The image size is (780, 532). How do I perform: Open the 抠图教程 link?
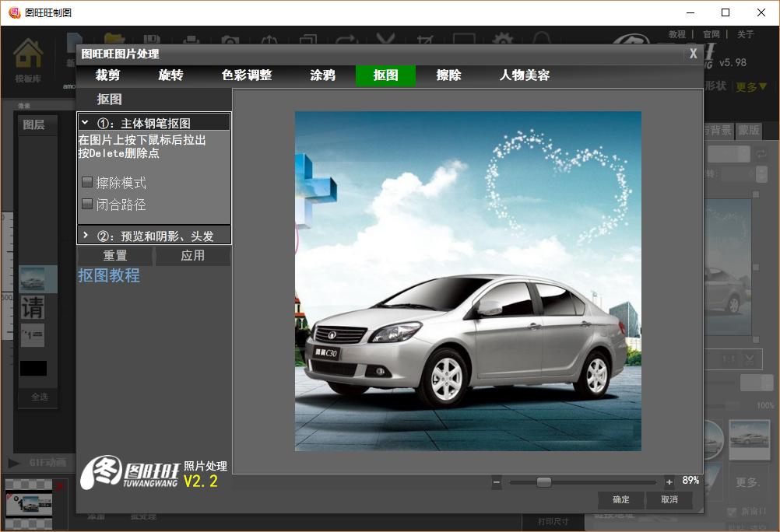click(x=109, y=275)
